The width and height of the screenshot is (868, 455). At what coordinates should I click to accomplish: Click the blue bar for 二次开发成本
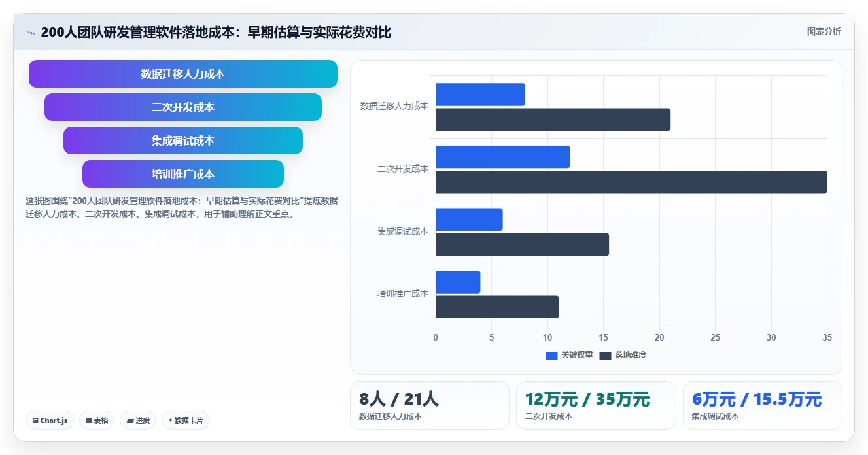[x=502, y=157]
